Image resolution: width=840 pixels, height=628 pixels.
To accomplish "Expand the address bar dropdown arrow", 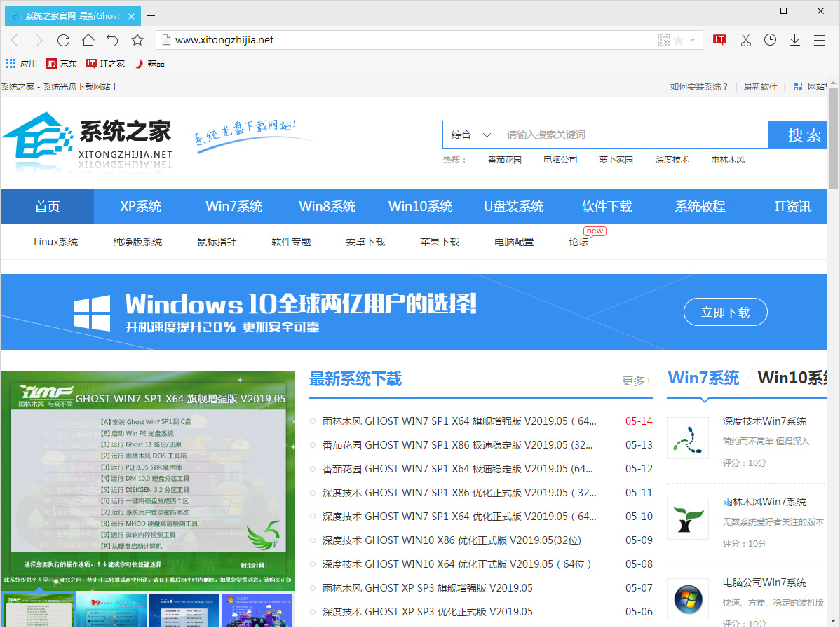I will [693, 40].
